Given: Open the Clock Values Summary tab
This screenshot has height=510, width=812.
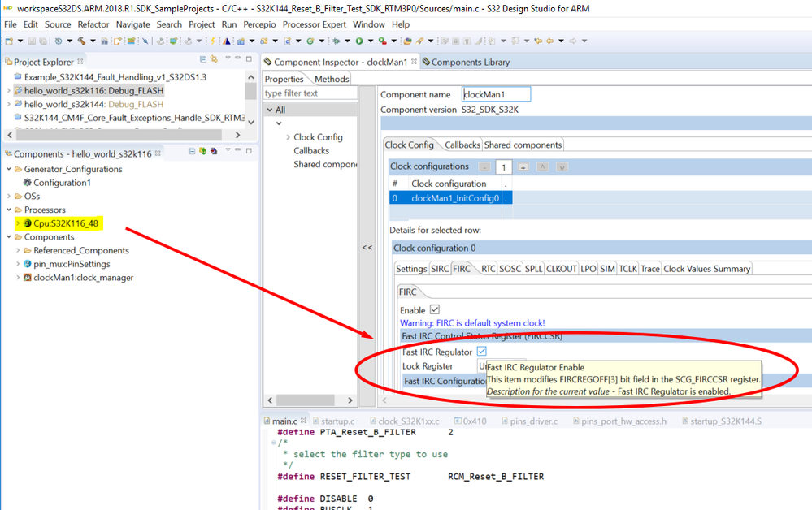Looking at the screenshot, I should click(x=706, y=269).
